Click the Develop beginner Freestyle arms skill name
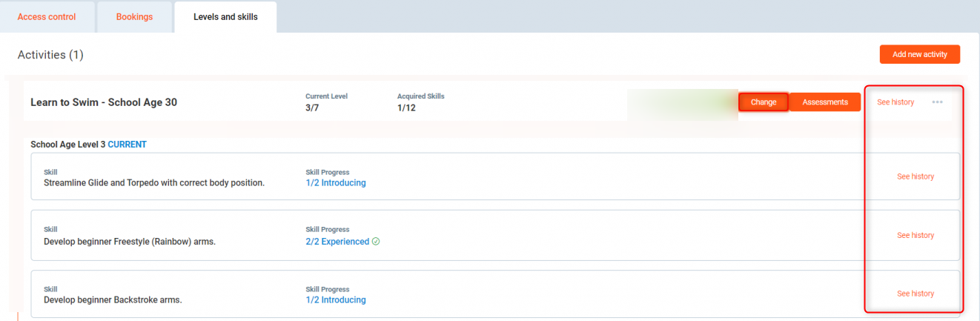 click(x=130, y=242)
